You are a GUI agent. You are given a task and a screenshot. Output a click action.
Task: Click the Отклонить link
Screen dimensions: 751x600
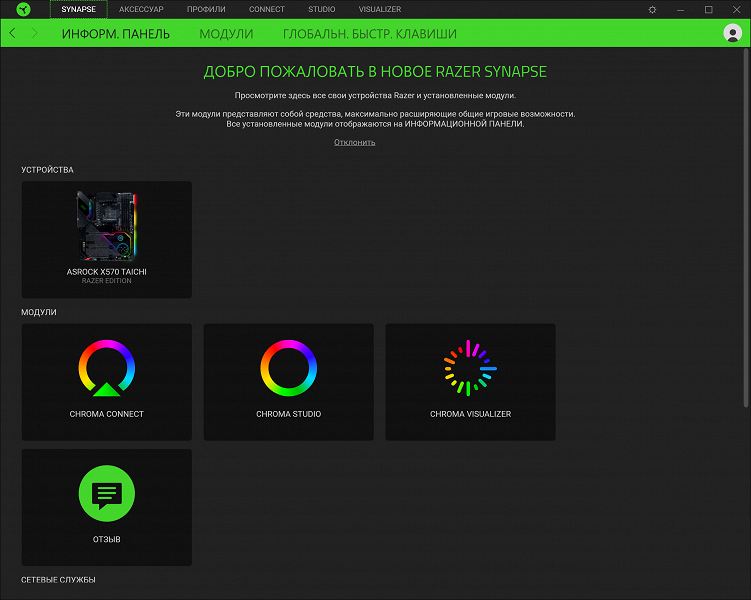(x=354, y=142)
